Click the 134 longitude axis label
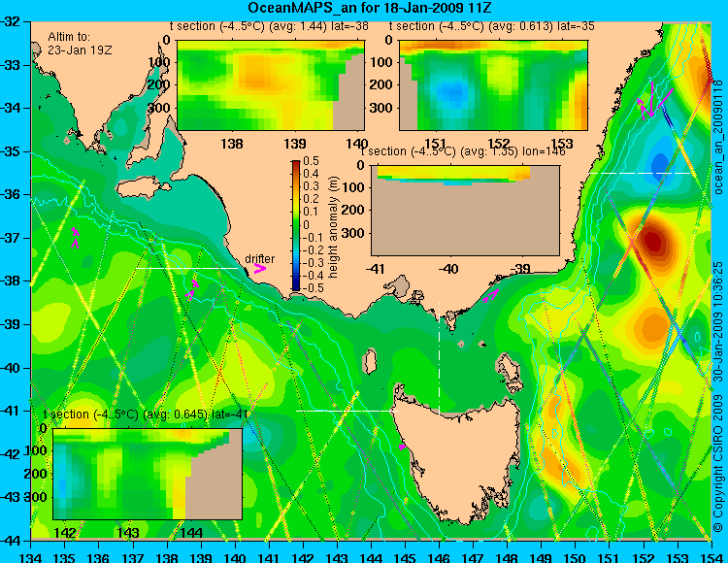Image resolution: width=728 pixels, height=563 pixels. coord(30,557)
